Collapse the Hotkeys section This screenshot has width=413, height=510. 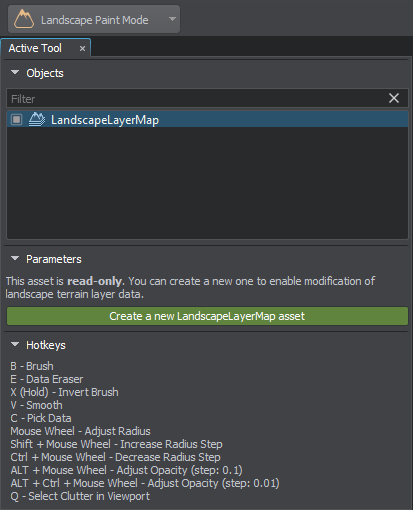(15, 344)
